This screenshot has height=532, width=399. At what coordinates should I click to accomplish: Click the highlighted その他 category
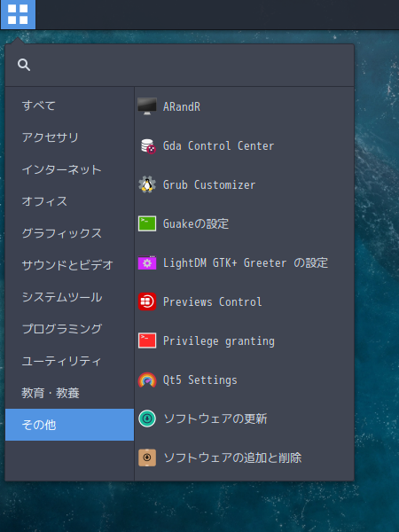point(69,425)
